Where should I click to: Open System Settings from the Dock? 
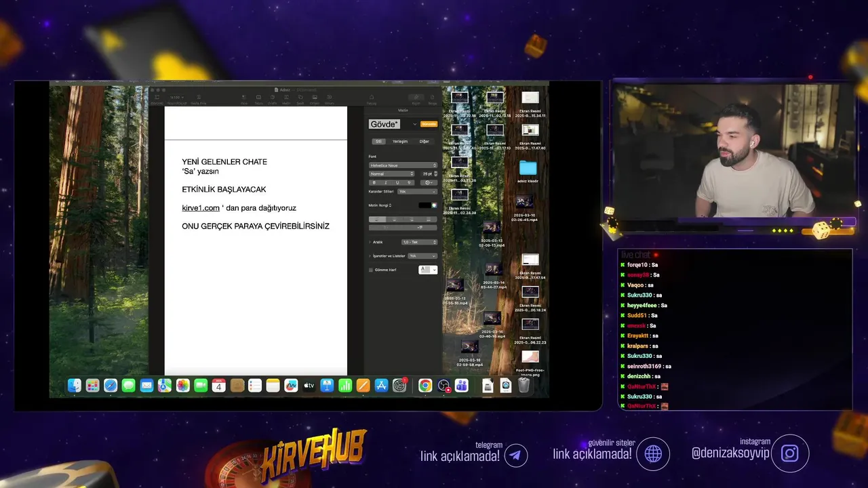(x=399, y=386)
